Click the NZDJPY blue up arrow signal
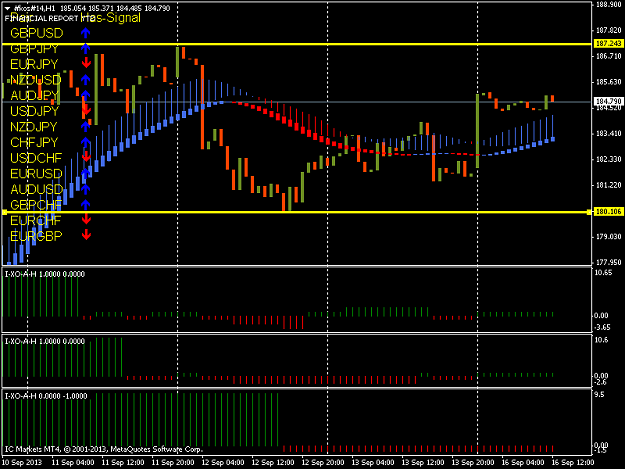 click(86, 127)
